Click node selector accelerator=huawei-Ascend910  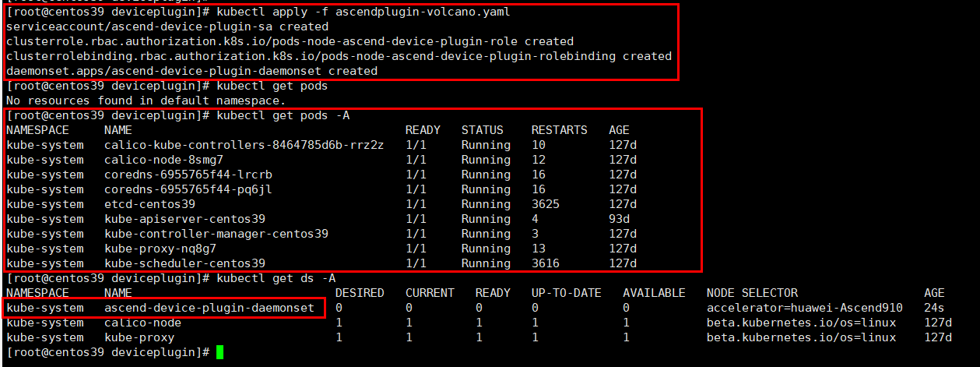click(805, 308)
